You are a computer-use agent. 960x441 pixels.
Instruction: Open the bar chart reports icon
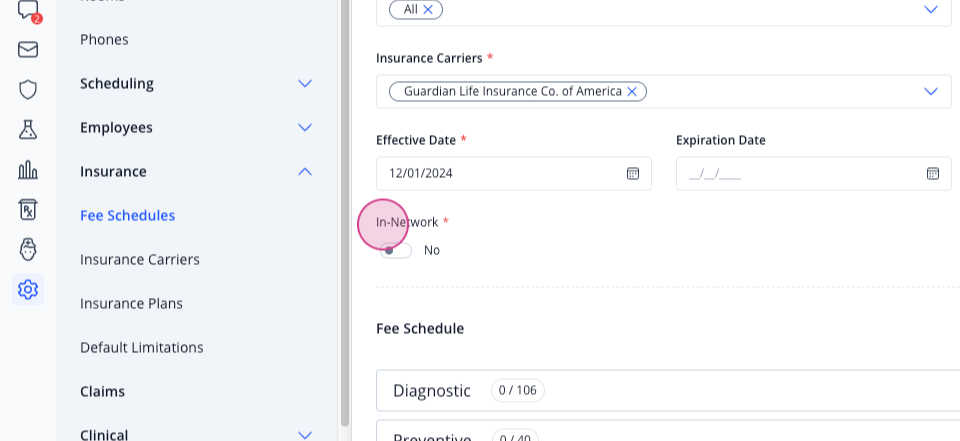28,170
